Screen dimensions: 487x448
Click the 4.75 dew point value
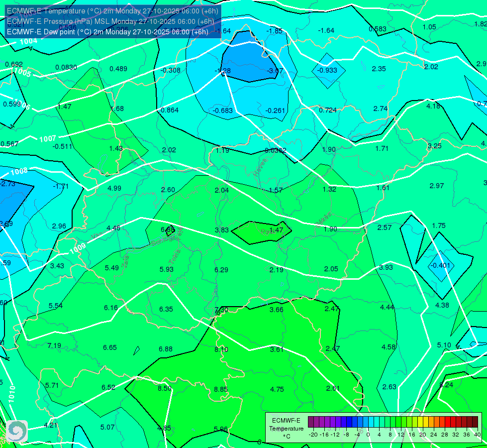[x=277, y=389]
